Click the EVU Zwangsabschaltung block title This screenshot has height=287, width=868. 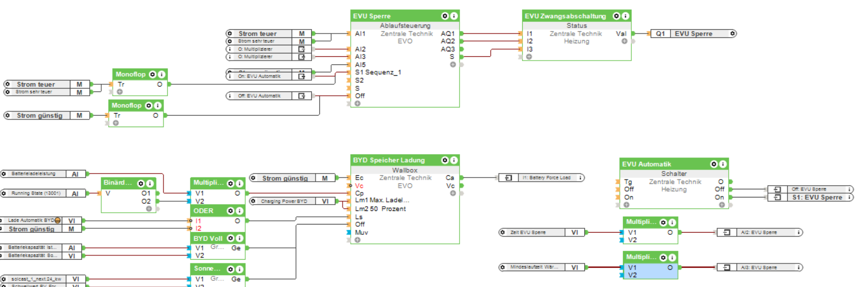pos(565,16)
